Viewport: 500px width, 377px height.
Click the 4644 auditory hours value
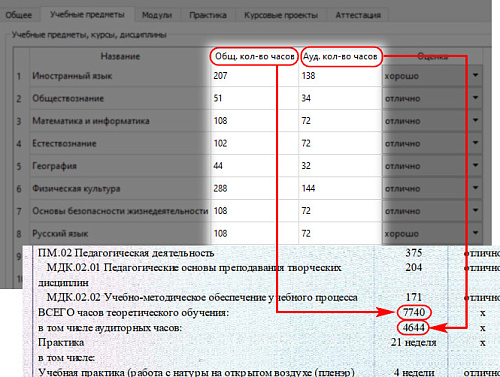413,328
